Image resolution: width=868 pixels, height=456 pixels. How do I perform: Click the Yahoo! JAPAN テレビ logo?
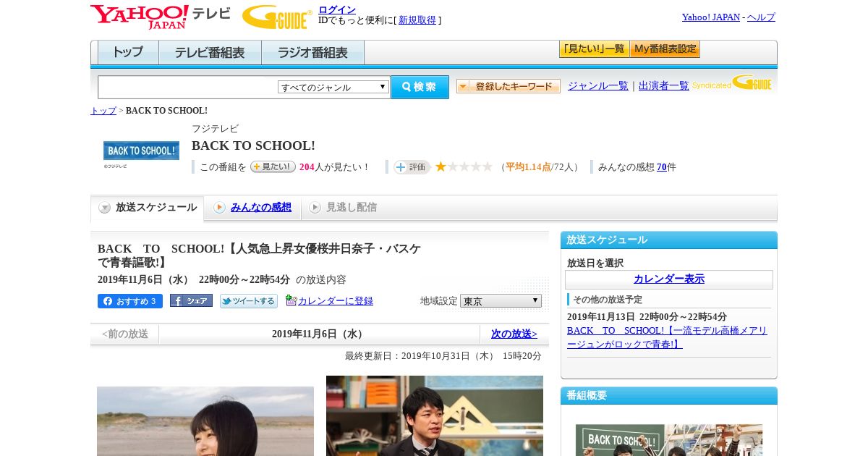click(x=161, y=17)
